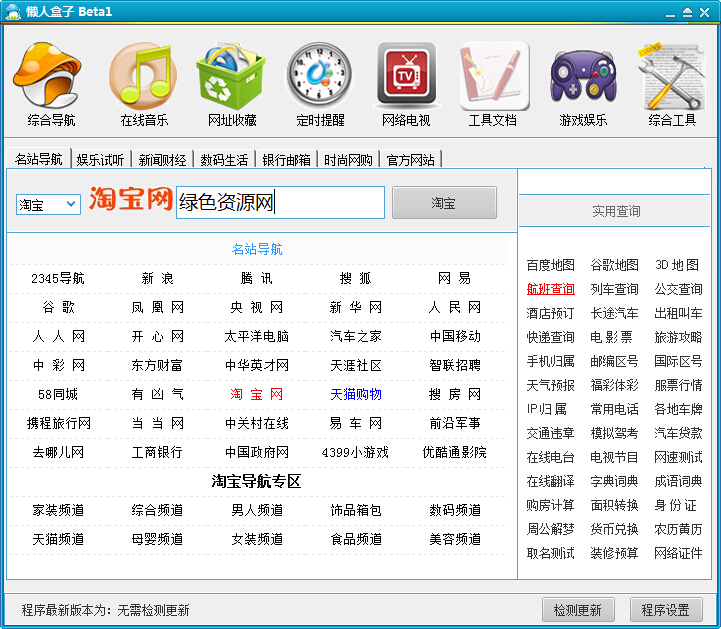Open the 腾讯 link

click(x=257, y=278)
